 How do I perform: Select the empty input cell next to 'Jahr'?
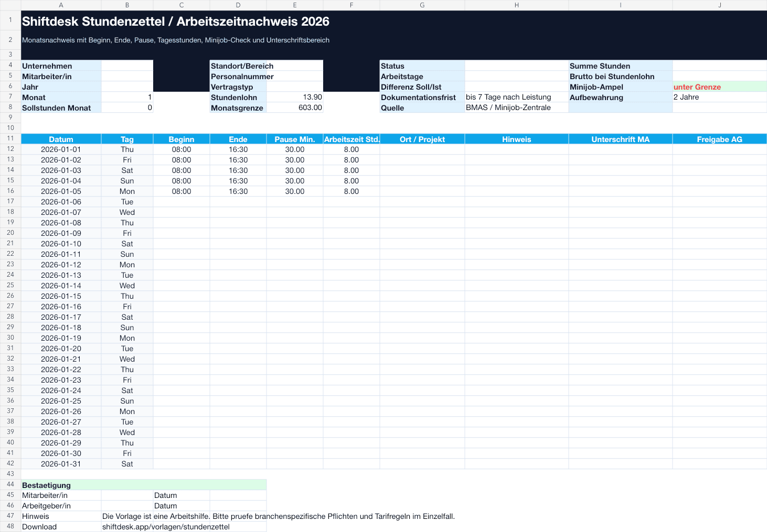tap(127, 86)
